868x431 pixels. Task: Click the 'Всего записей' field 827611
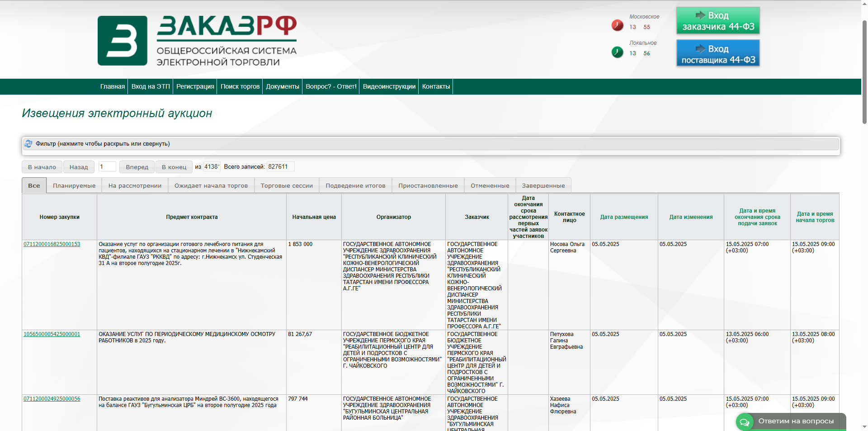point(280,166)
